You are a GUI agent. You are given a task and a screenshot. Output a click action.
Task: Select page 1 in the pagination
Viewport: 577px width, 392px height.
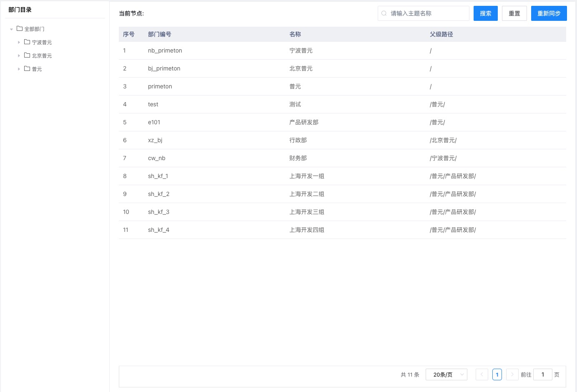tap(497, 374)
